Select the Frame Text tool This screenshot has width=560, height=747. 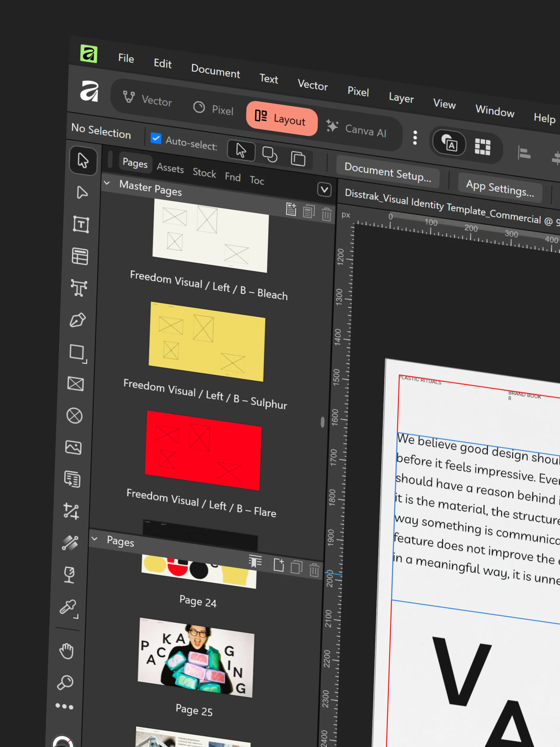81,224
